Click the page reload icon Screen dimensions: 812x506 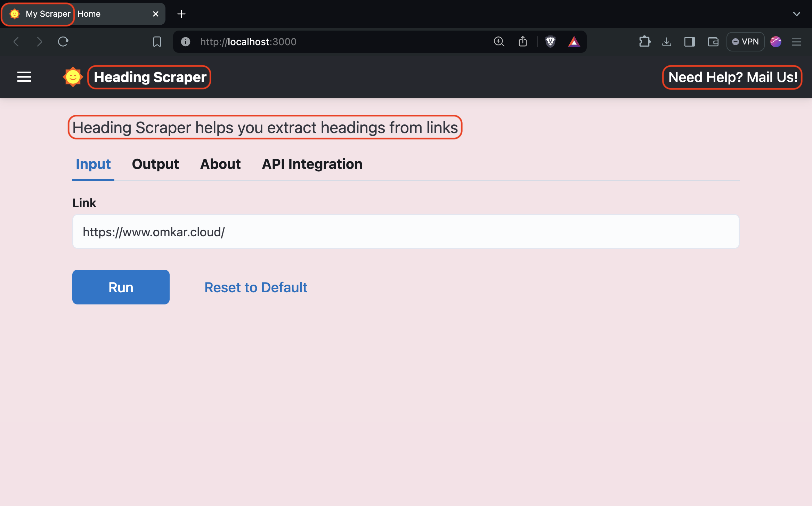click(x=63, y=42)
